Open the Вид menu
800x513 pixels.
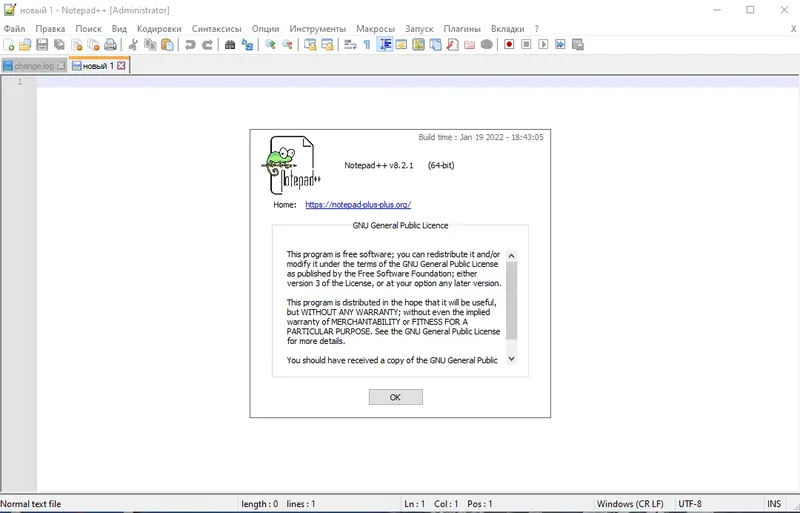coord(119,29)
